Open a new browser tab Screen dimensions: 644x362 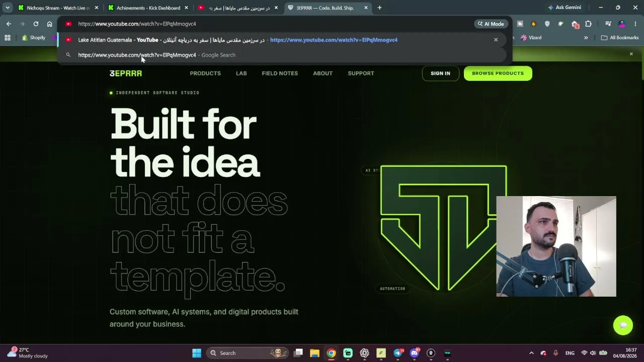pyautogui.click(x=379, y=8)
